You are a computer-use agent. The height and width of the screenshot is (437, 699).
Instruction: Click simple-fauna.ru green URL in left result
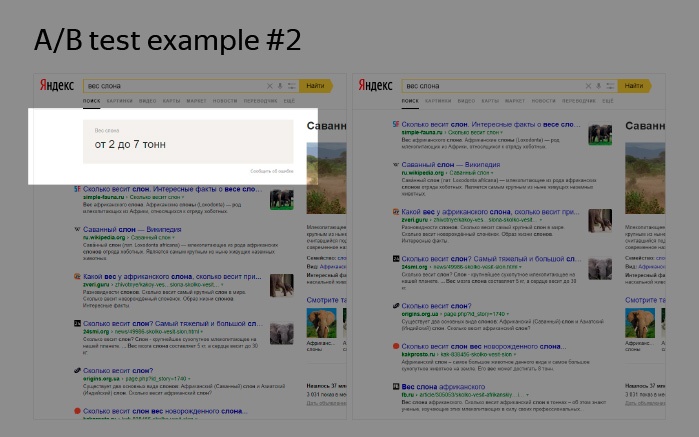(104, 197)
